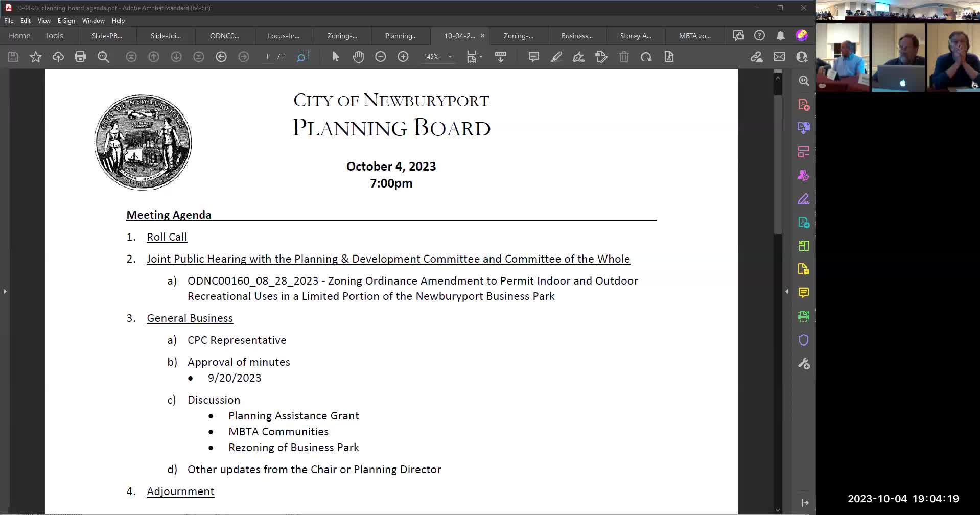Select the Highlight text pen tool
The width and height of the screenshot is (980, 515).
pyautogui.click(x=556, y=57)
